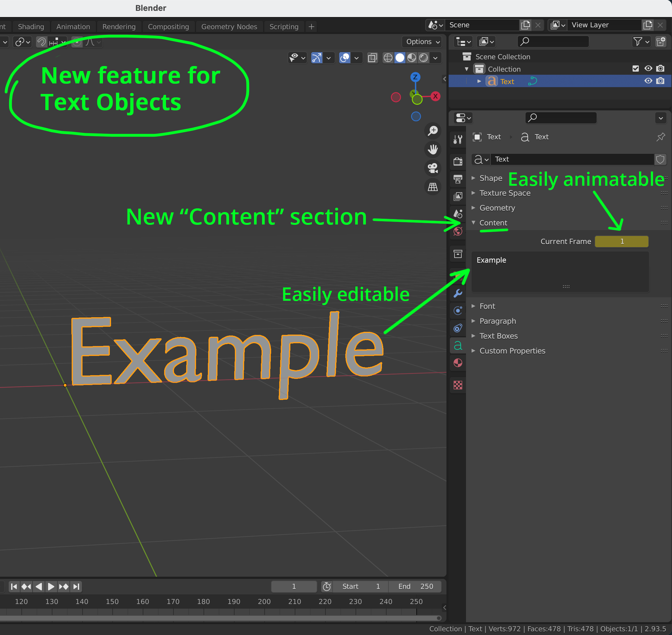Image resolution: width=672 pixels, height=635 pixels.
Task: Toggle X-ray mode in viewport header
Action: pos(372,58)
